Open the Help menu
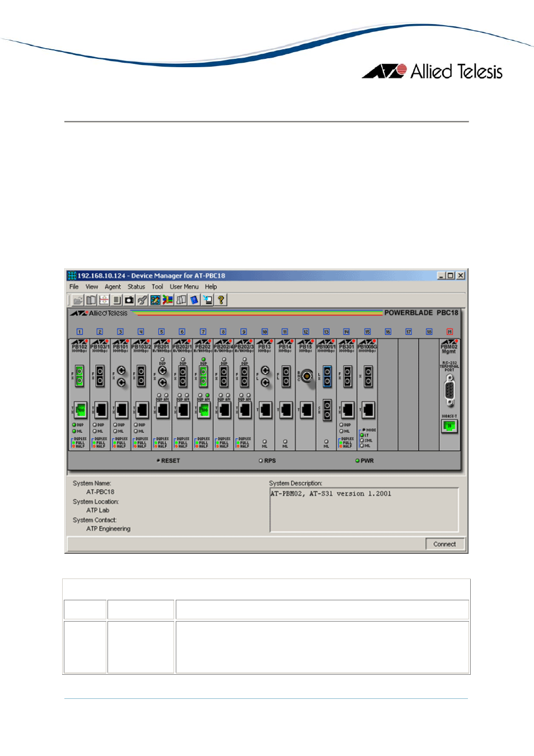 (x=210, y=287)
